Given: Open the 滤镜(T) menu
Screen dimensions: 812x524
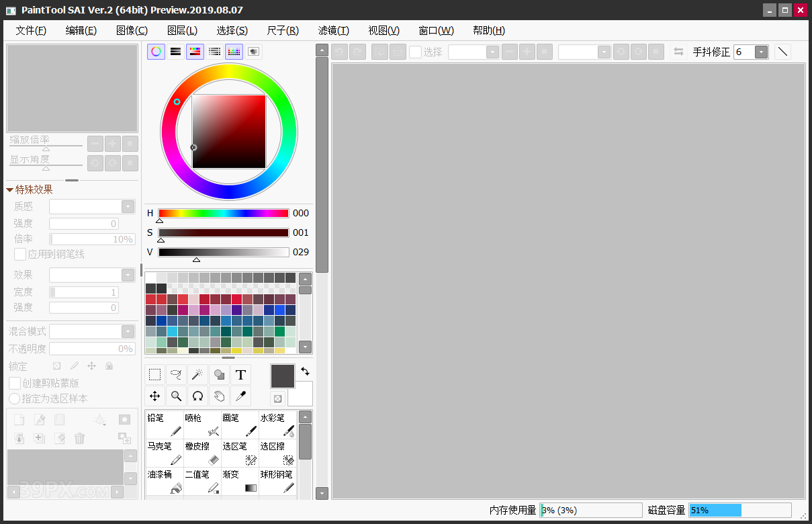Looking at the screenshot, I should coord(334,30).
